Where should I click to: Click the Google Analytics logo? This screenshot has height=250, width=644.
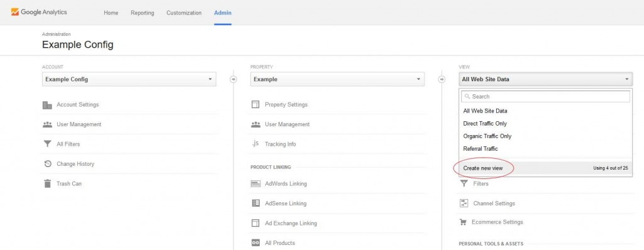coord(39,13)
